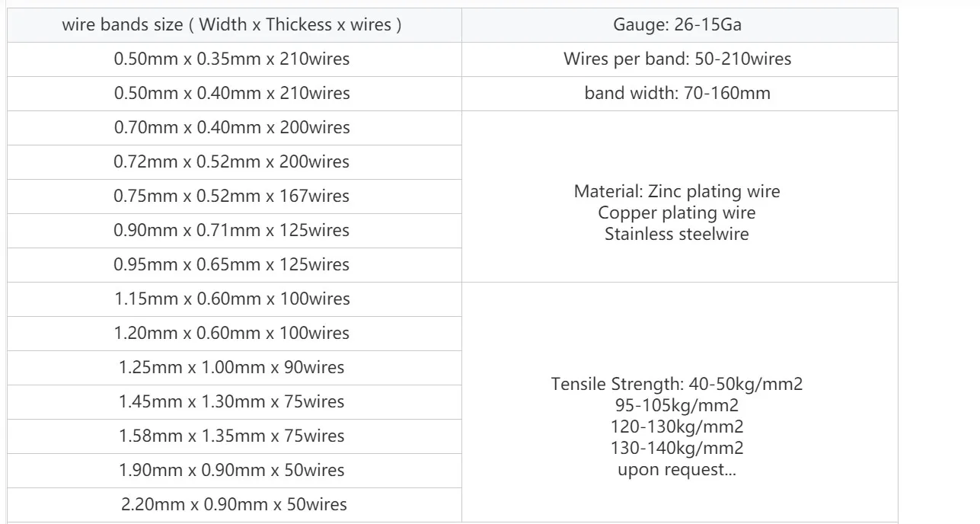The image size is (980, 524).
Task: Click the 1.25mm x 1.00mm x 90wires cell
Action: click(231, 367)
